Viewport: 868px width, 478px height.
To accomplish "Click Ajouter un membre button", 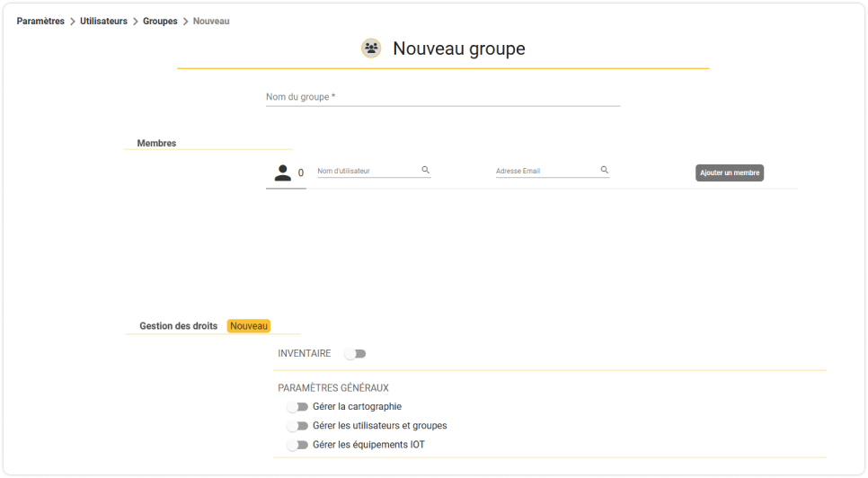I will (730, 173).
